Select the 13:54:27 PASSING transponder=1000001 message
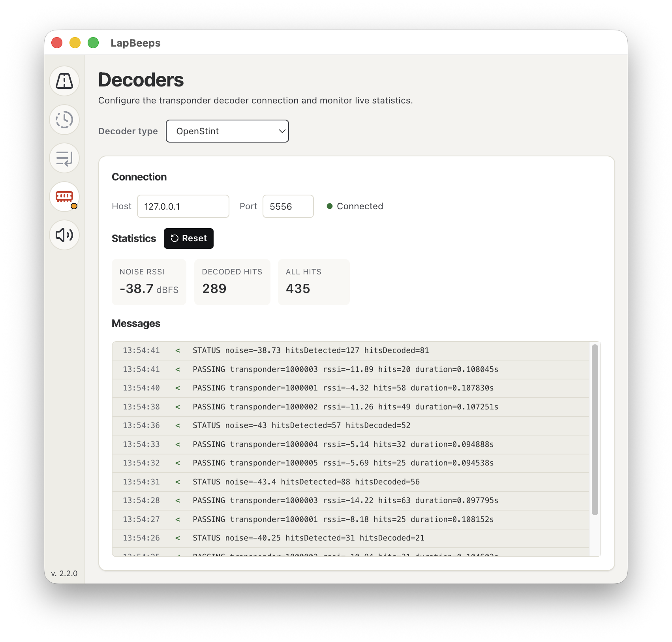The width and height of the screenshot is (672, 642). click(x=351, y=520)
